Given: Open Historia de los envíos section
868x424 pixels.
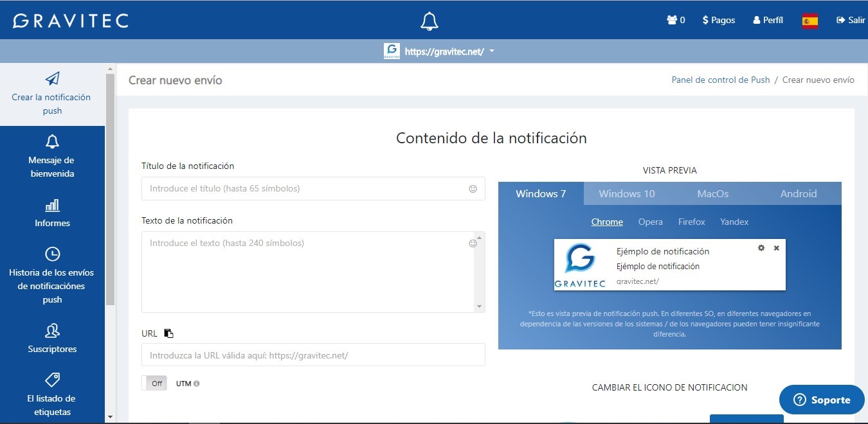Looking at the screenshot, I should [x=52, y=276].
